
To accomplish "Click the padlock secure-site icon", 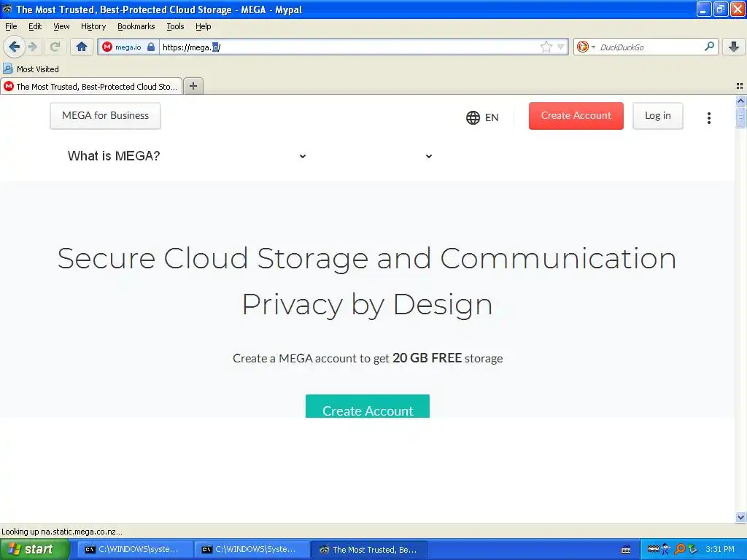I will pos(151,47).
